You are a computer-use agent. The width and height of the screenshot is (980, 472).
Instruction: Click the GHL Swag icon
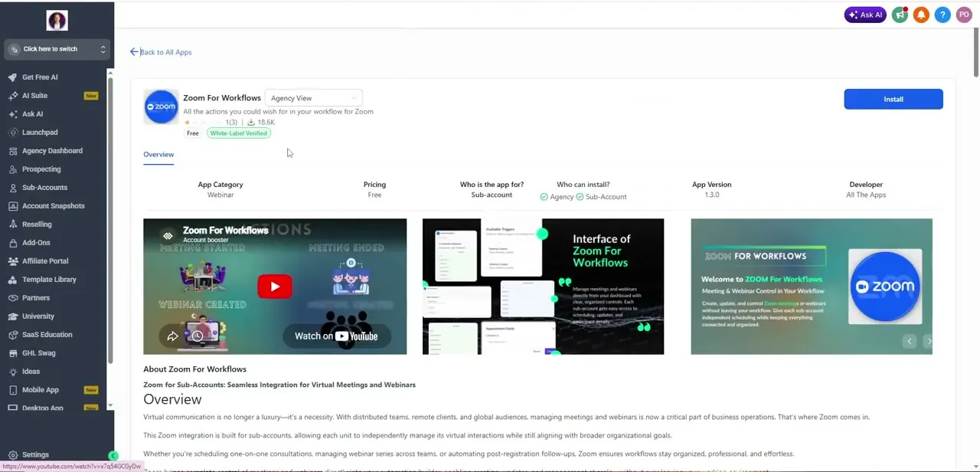pos(13,353)
